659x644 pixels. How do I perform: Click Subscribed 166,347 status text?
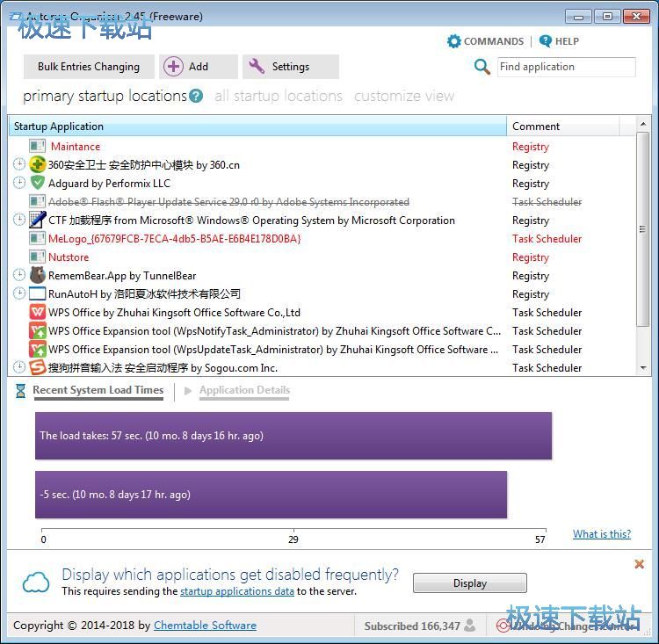click(412, 626)
